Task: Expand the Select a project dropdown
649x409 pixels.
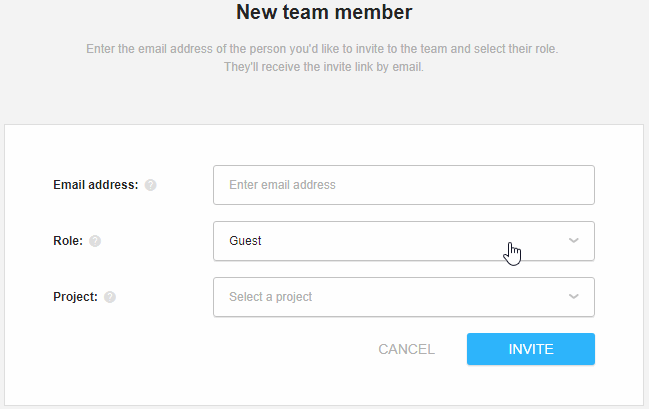Action: point(404,297)
